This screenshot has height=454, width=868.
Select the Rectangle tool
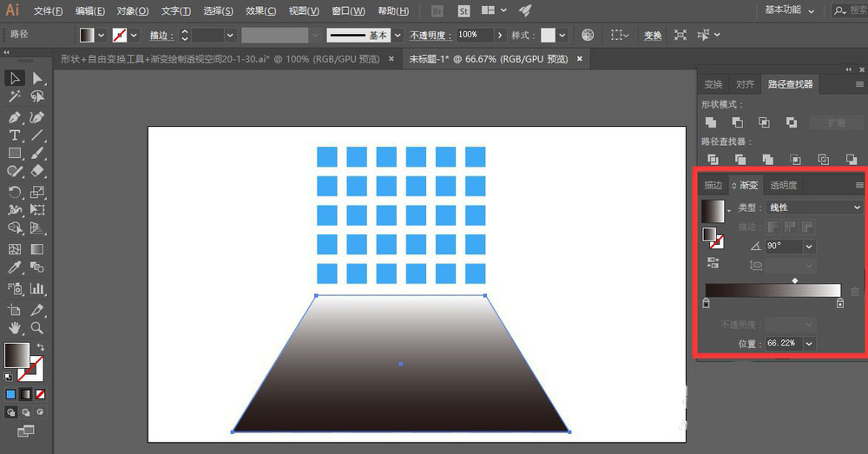tap(15, 154)
